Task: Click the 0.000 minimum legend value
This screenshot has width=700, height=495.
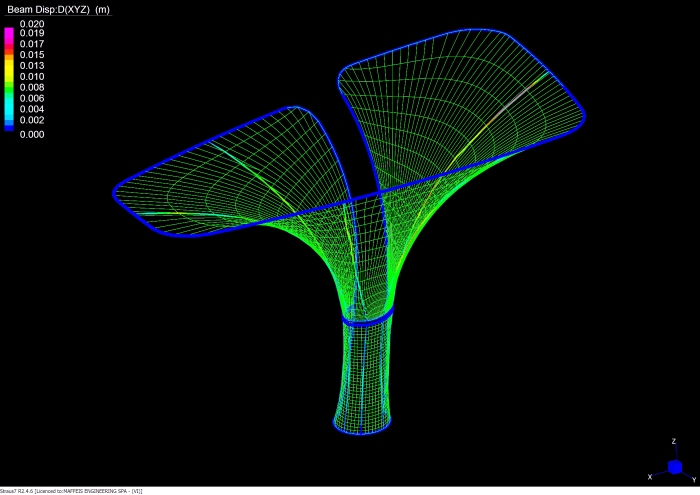Action: coord(31,134)
